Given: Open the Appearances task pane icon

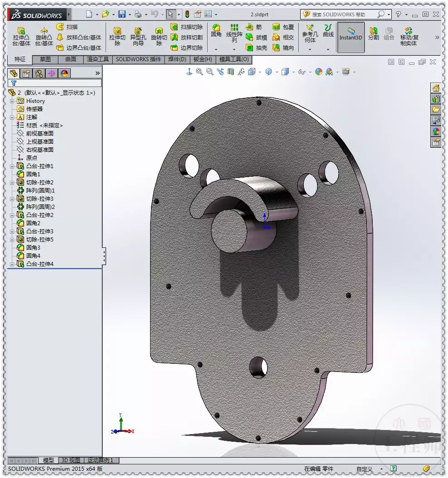Looking at the screenshot, I should (436, 131).
